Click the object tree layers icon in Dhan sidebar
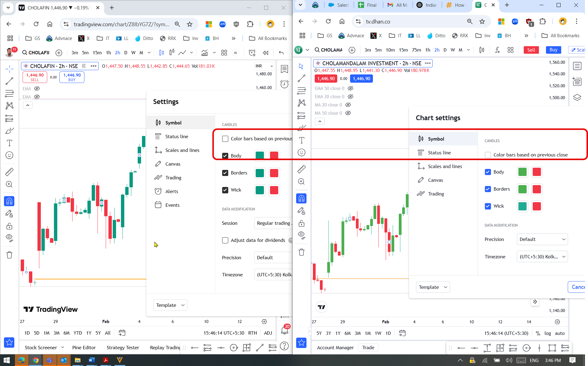 tap(577, 98)
